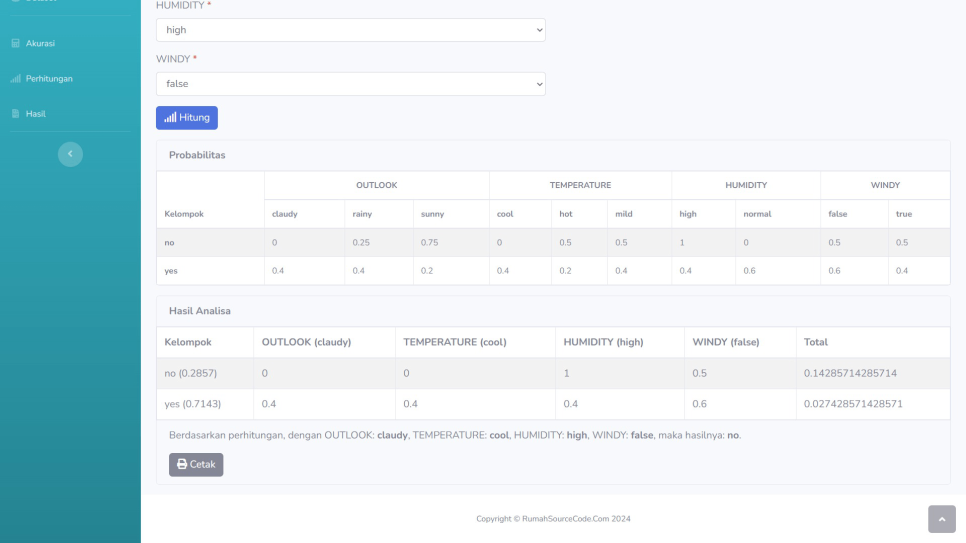Click the yes (0.7143) row label
Screen dimensions: 966x543
pos(193,404)
